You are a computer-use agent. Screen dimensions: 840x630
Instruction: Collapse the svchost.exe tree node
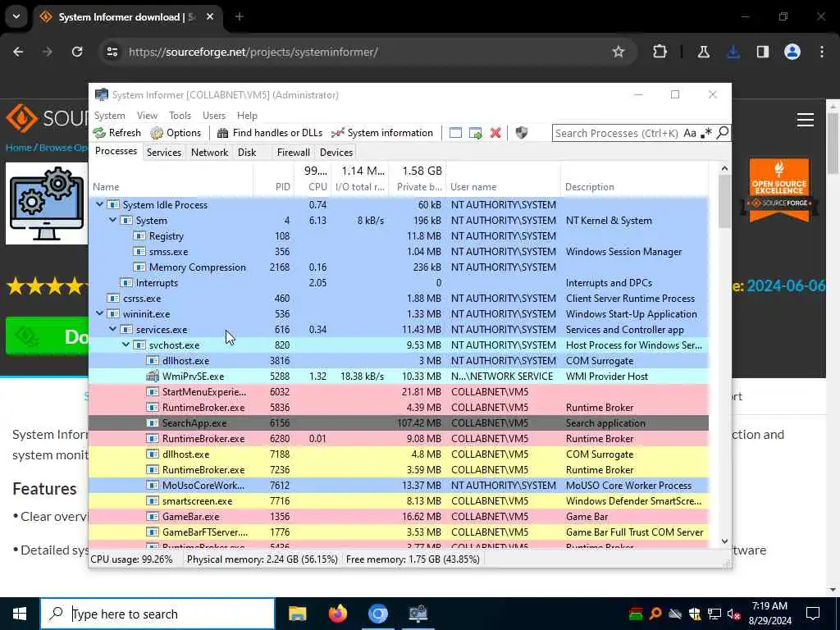[x=126, y=345]
